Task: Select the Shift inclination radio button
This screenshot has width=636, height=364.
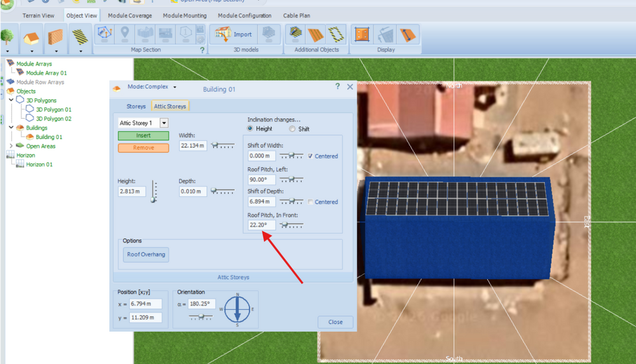Action: pos(292,129)
